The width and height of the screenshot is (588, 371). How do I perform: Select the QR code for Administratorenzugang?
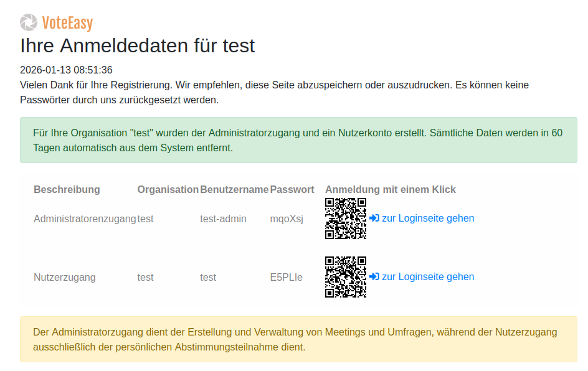(346, 218)
